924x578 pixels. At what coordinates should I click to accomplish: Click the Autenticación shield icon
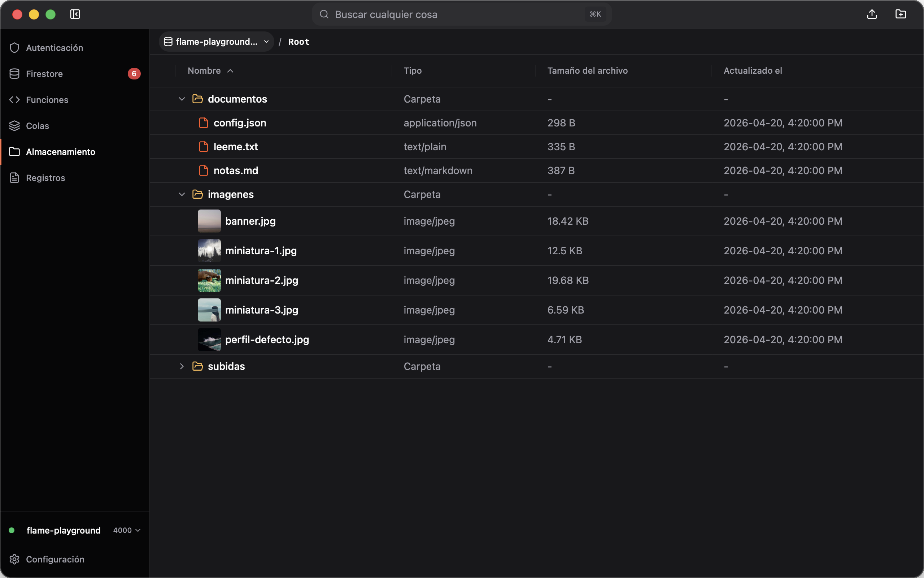click(x=14, y=48)
